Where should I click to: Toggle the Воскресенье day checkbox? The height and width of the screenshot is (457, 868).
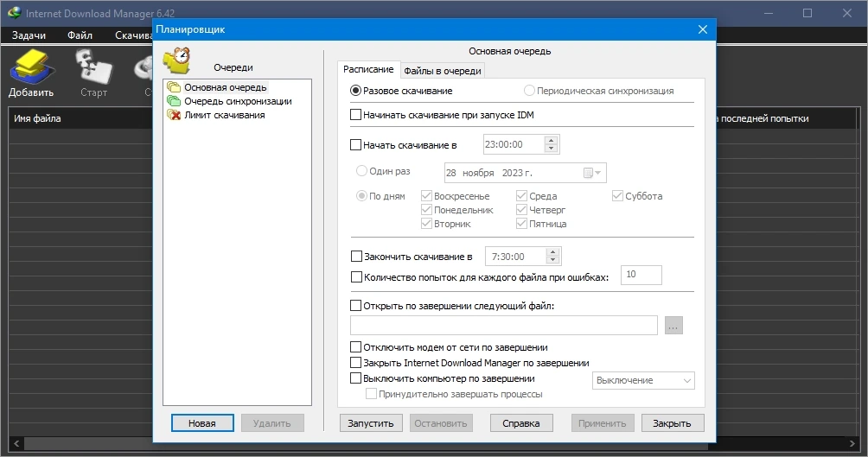[426, 196]
